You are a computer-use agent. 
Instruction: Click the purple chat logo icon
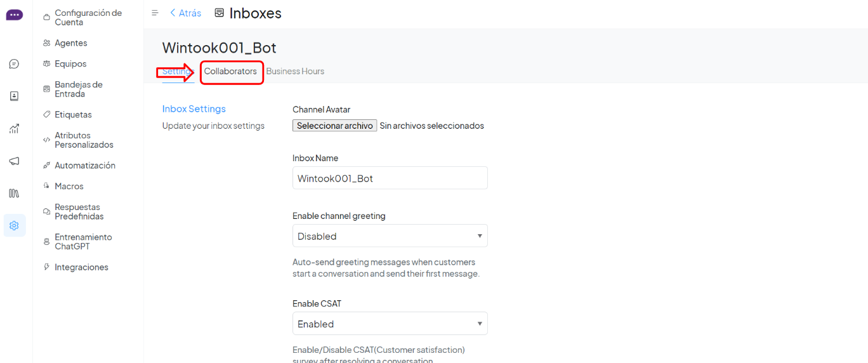coord(14,15)
